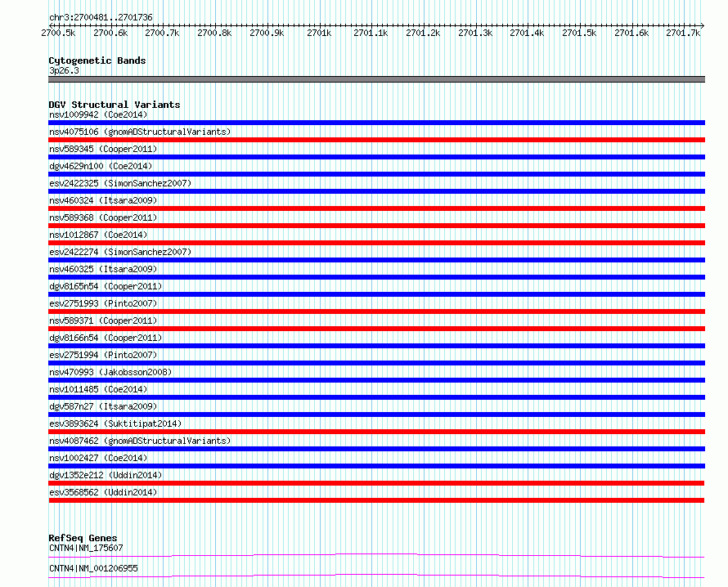The height and width of the screenshot is (587, 728).
Task: Open nsv460324 (Itsara2009) variant label
Action: tap(103, 200)
